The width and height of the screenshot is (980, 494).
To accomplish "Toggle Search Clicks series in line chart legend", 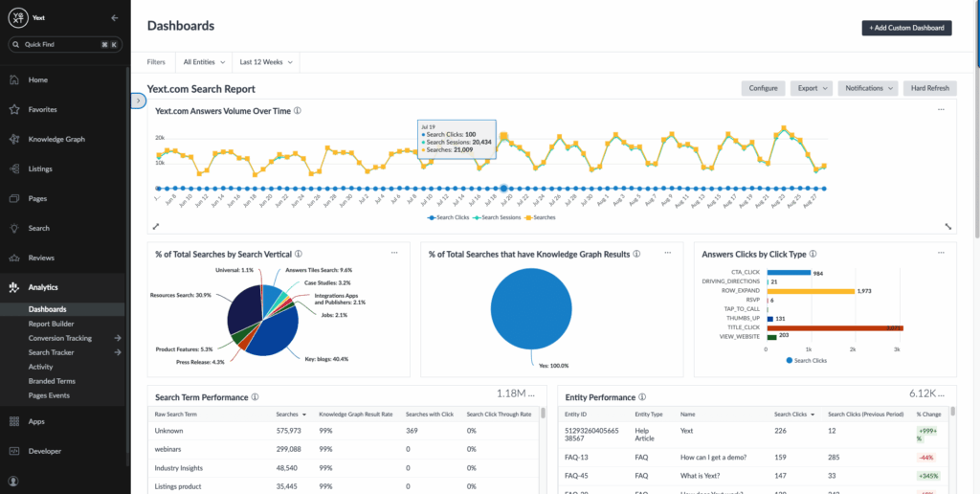I will 448,217.
